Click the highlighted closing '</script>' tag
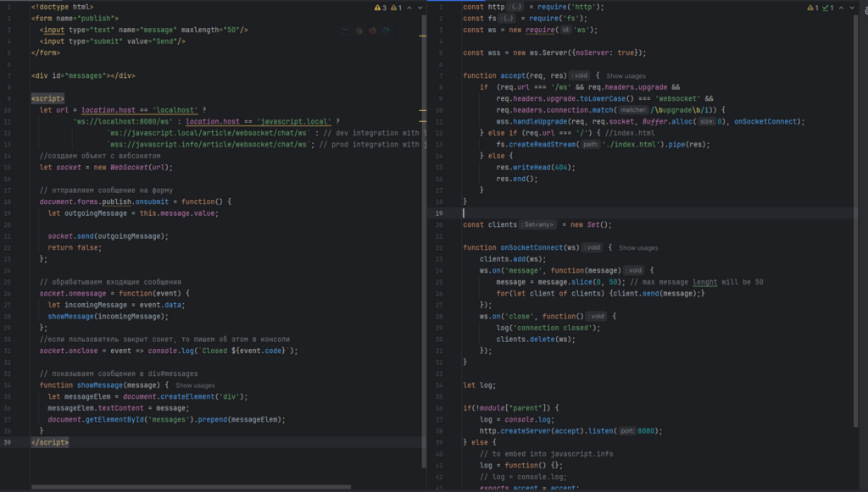868x492 pixels. point(50,442)
